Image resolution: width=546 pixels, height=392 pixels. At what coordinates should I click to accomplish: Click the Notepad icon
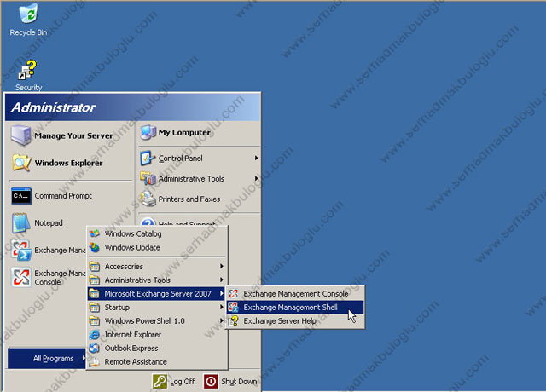[x=20, y=223]
